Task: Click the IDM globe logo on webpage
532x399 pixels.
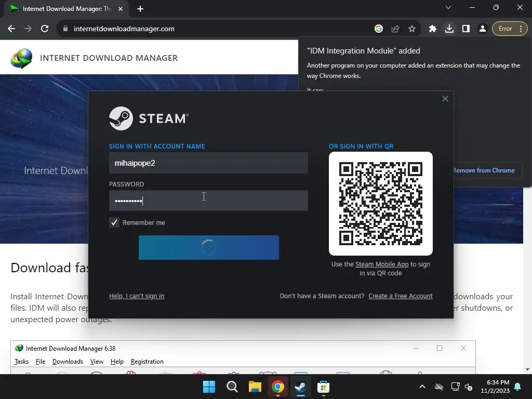Action: [x=21, y=58]
